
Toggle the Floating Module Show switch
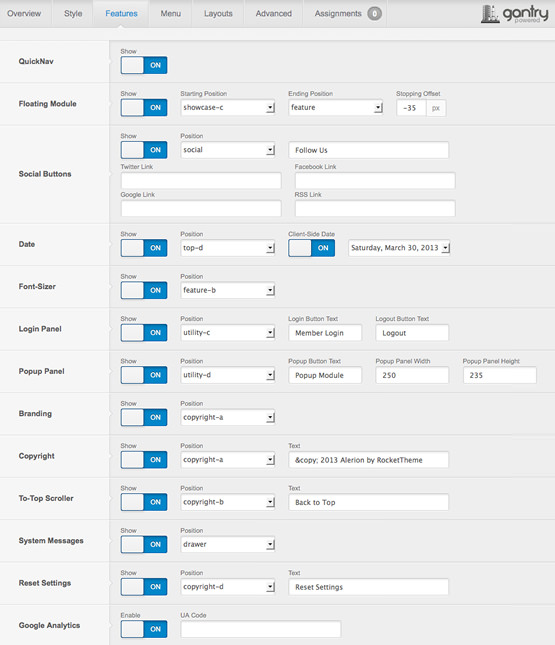point(144,107)
